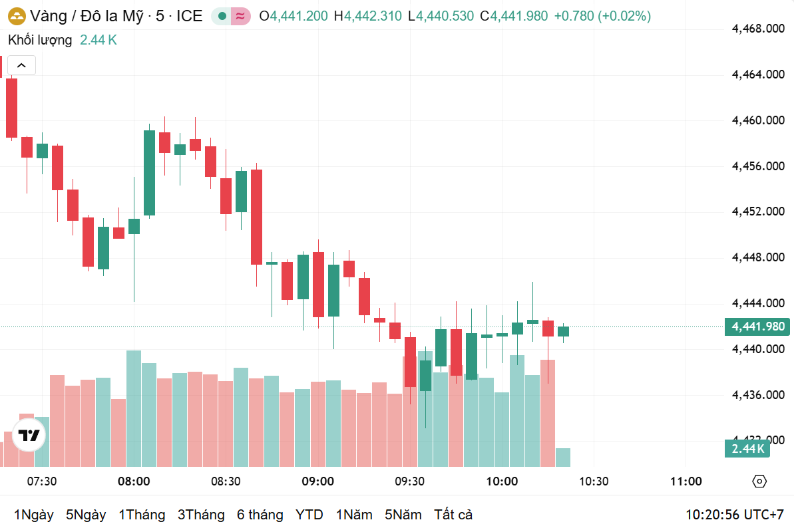Click the 09:00 time axis marker
The image size is (794, 532).
click(317, 481)
